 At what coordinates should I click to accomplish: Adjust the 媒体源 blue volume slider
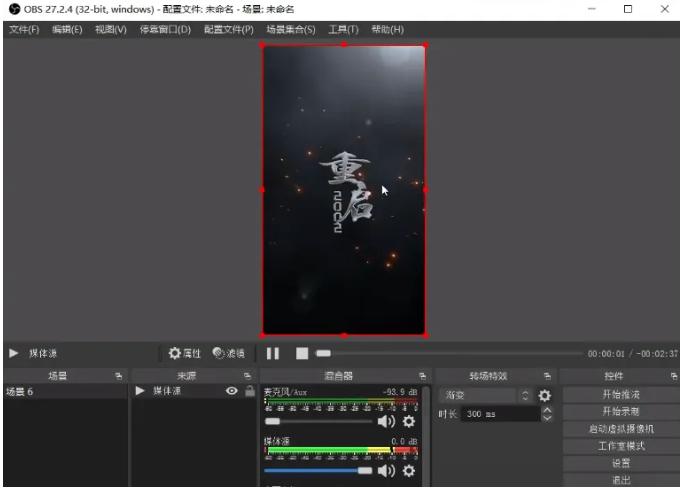click(318, 471)
